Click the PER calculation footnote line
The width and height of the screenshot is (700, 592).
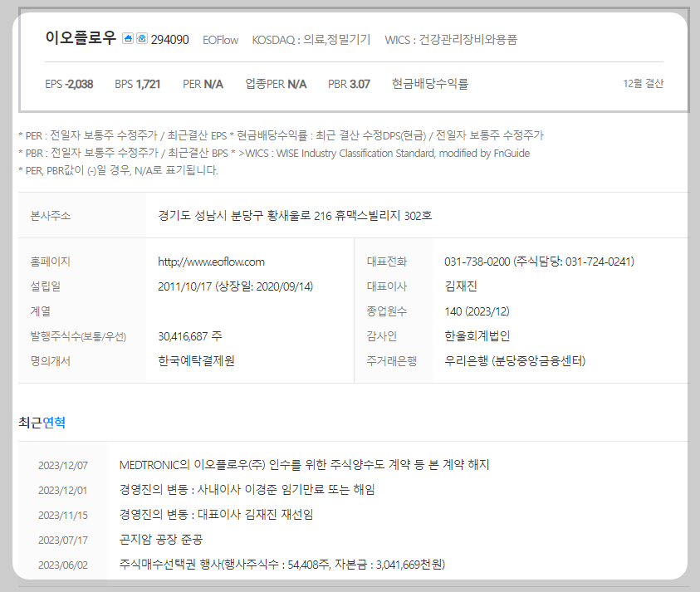coord(281,135)
